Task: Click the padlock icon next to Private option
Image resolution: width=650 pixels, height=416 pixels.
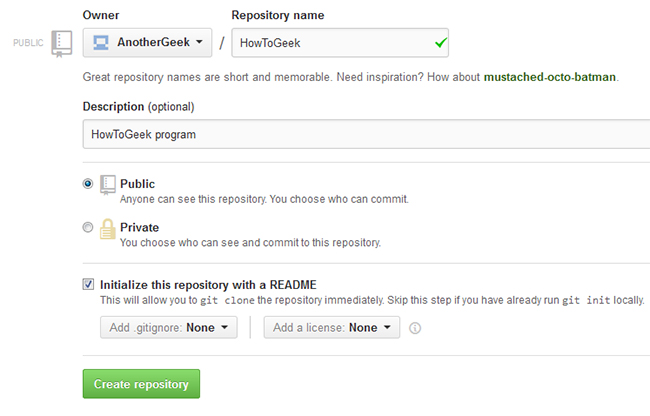Action: pyautogui.click(x=107, y=229)
